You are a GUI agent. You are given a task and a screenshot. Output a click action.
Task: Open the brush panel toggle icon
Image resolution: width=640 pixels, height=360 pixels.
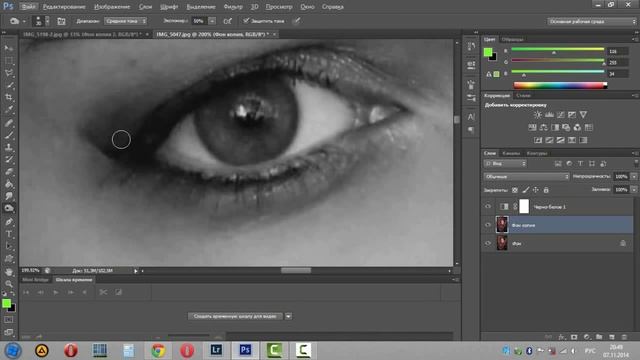pyautogui.click(x=61, y=21)
